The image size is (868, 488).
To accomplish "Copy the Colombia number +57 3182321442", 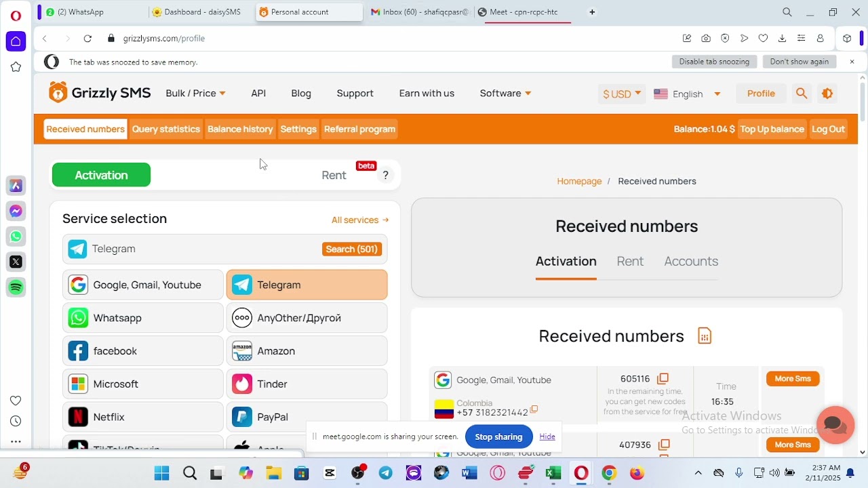I will [x=534, y=409].
